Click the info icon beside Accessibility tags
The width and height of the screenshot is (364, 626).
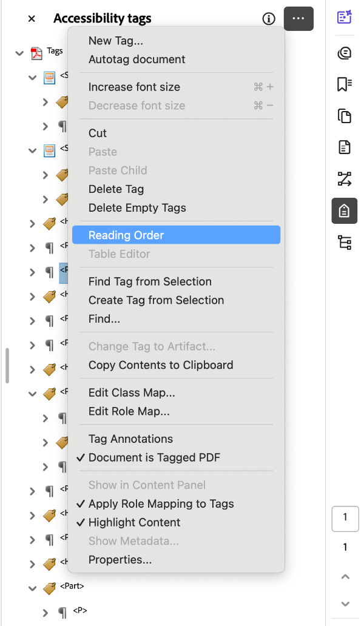(x=268, y=19)
